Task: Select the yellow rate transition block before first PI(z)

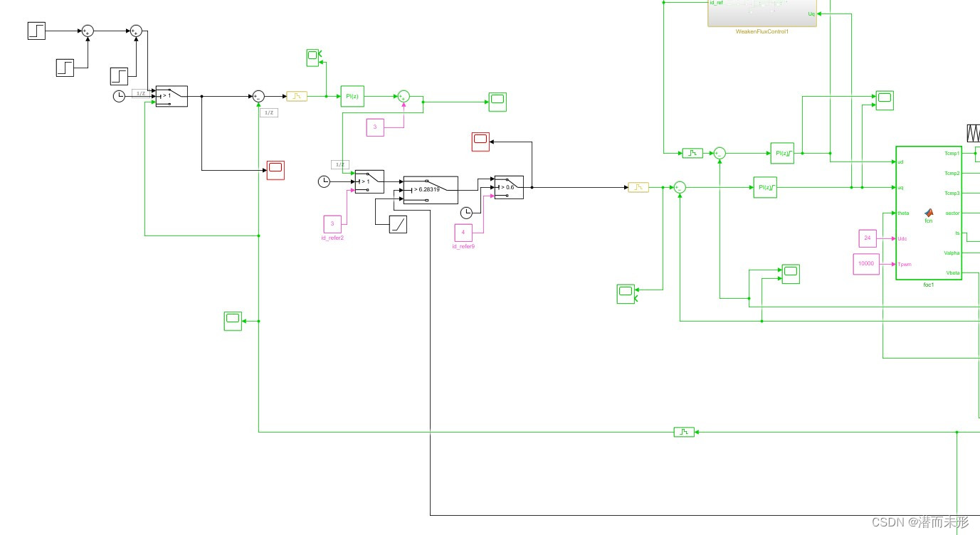Action: click(x=297, y=96)
